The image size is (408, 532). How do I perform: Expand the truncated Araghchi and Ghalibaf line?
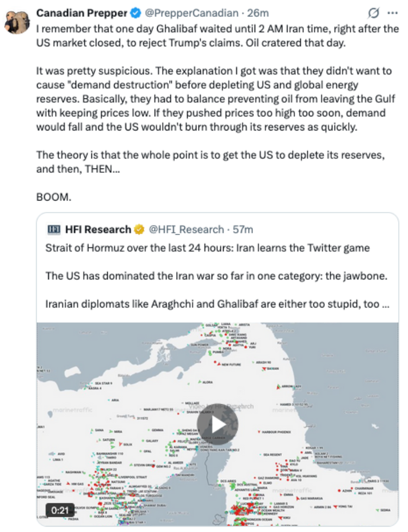[218, 304]
